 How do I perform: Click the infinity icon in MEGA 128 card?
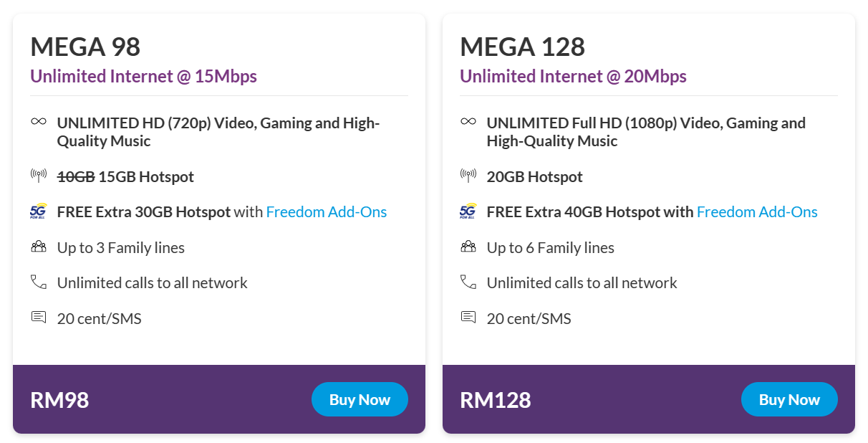(468, 122)
